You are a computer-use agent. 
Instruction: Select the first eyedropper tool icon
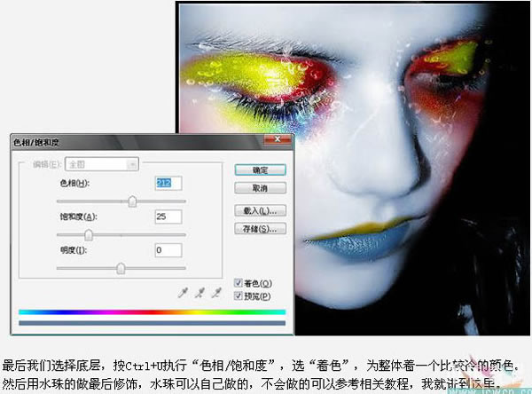click(183, 293)
